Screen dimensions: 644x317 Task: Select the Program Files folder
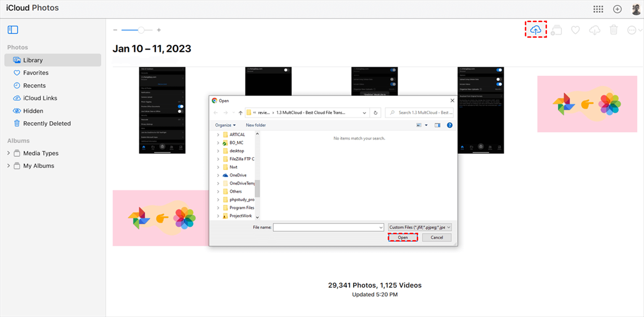pos(239,208)
